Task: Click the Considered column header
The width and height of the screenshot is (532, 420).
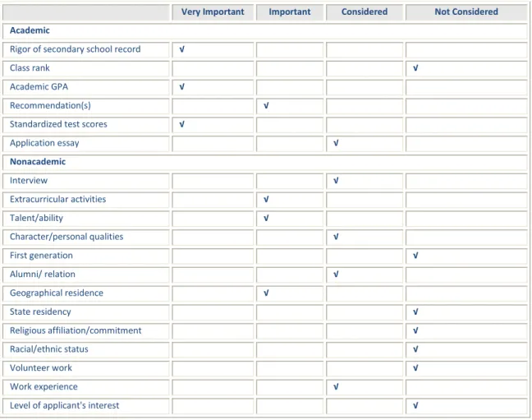Action: click(x=365, y=12)
